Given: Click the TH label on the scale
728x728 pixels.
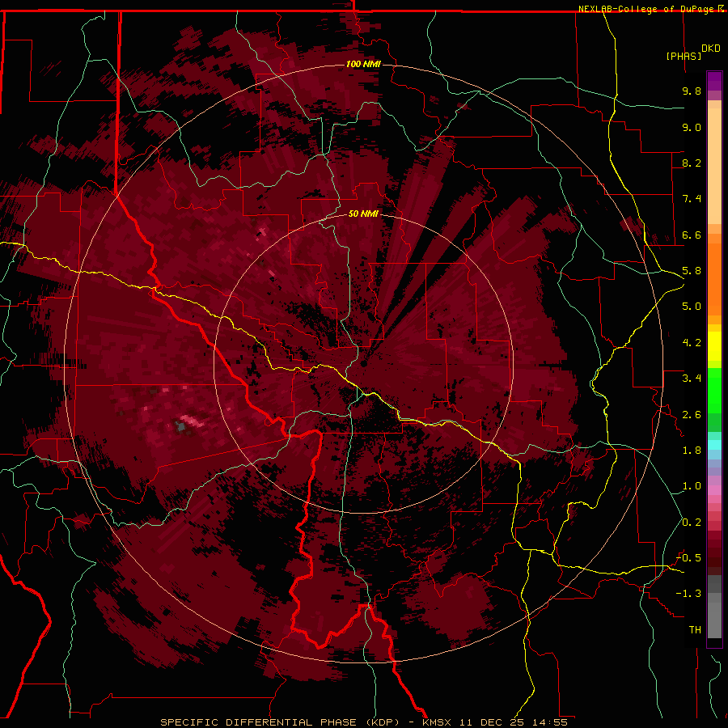Looking at the screenshot, I should coord(695,630).
